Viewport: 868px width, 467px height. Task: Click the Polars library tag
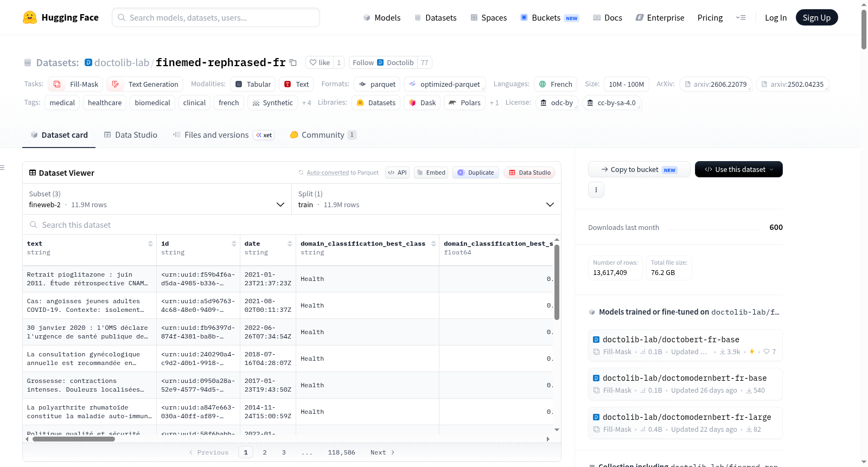click(464, 103)
